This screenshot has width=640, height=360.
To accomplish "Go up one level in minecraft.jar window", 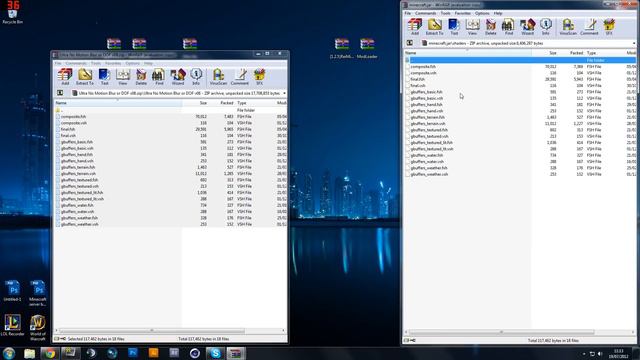I will [409, 43].
